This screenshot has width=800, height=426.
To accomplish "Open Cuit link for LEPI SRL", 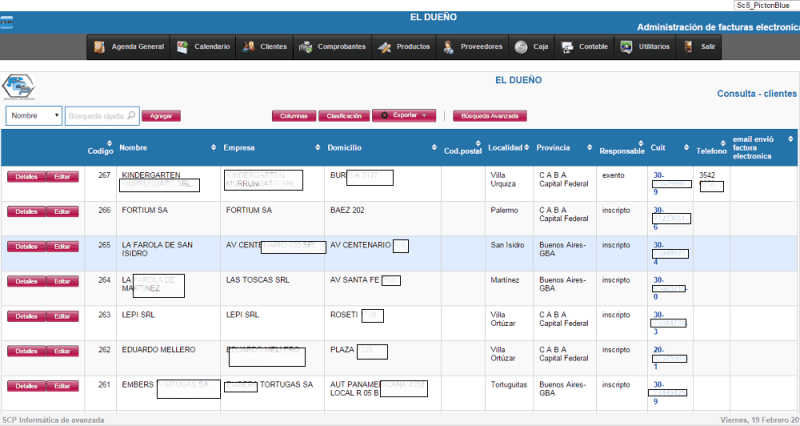I will (x=670, y=323).
